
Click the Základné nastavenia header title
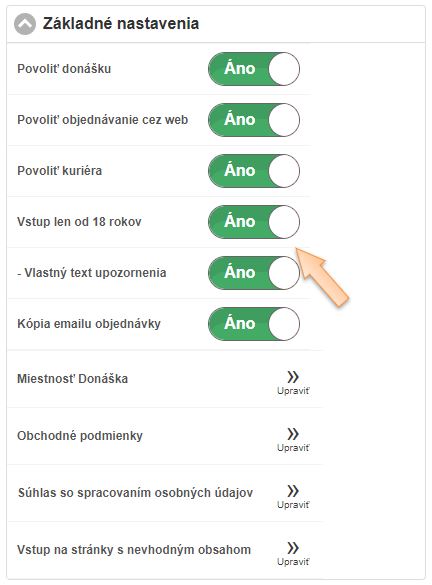120,24
